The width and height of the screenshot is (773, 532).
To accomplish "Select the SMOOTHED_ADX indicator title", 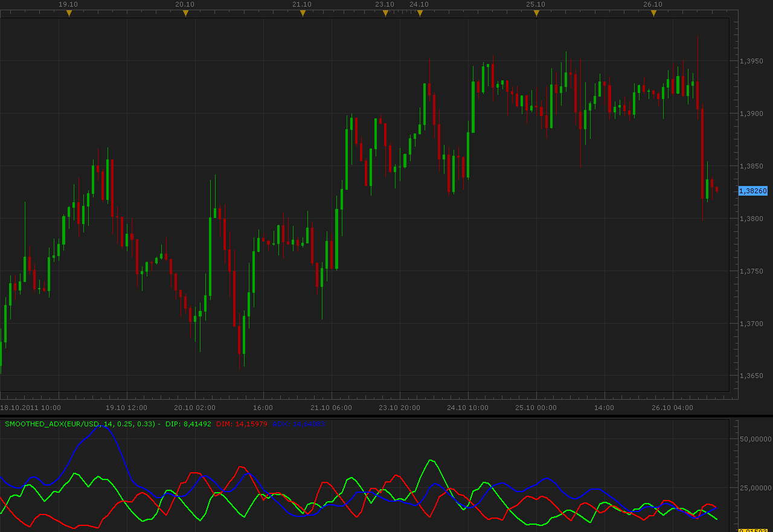I will 80,424.
